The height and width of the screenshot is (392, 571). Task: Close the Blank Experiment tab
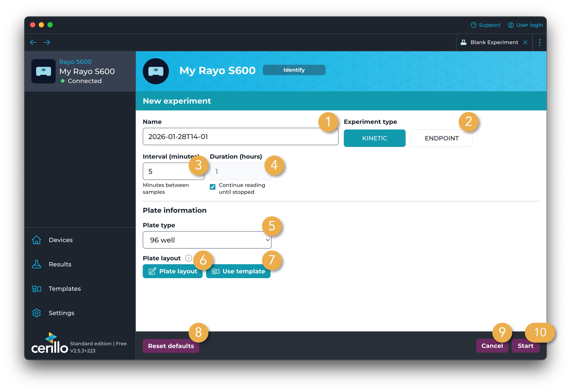pyautogui.click(x=525, y=42)
